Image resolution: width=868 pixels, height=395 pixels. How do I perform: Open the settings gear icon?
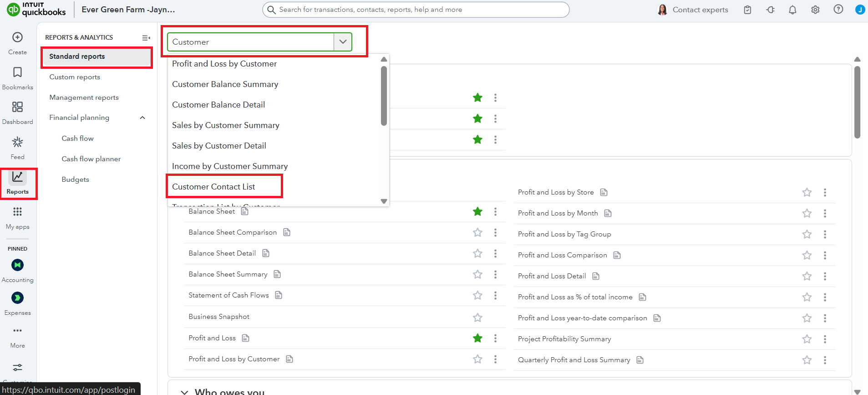[815, 10]
